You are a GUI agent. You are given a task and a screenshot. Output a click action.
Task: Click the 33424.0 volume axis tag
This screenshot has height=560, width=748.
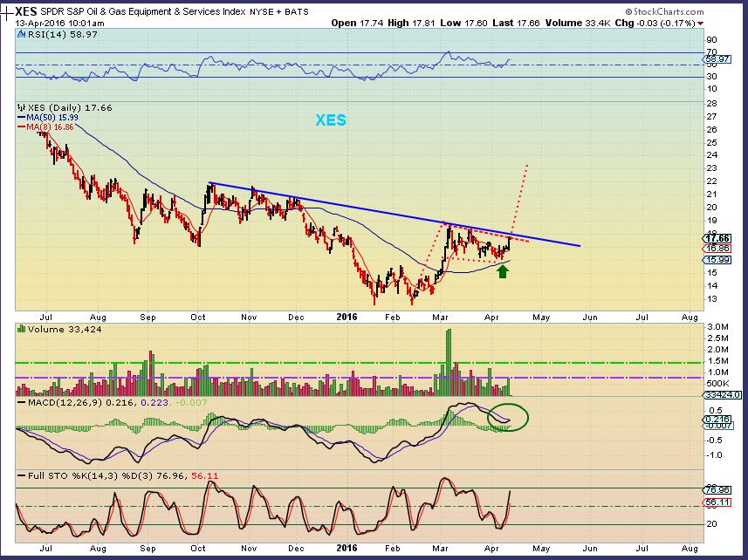pos(722,395)
